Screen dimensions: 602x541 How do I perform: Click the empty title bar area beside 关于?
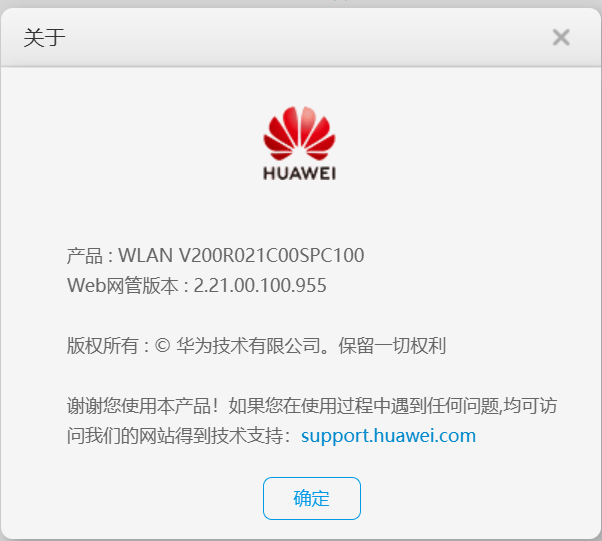coord(307,38)
